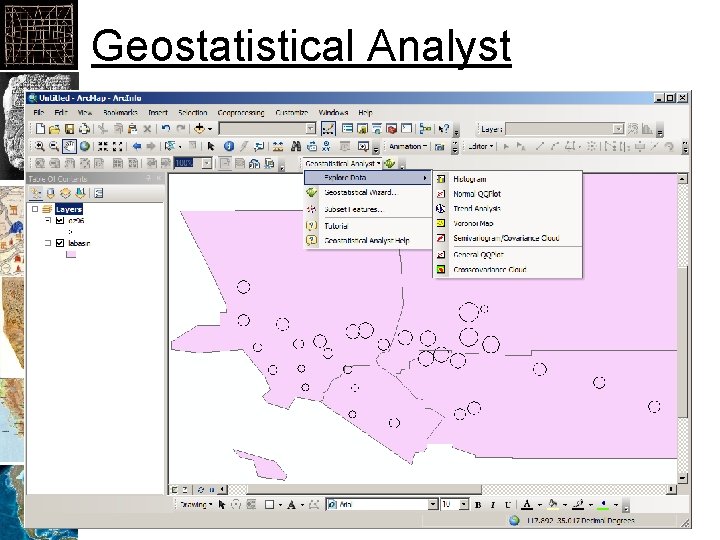Open the font name Arial dropdown
The height and width of the screenshot is (540, 720).
coord(433,505)
